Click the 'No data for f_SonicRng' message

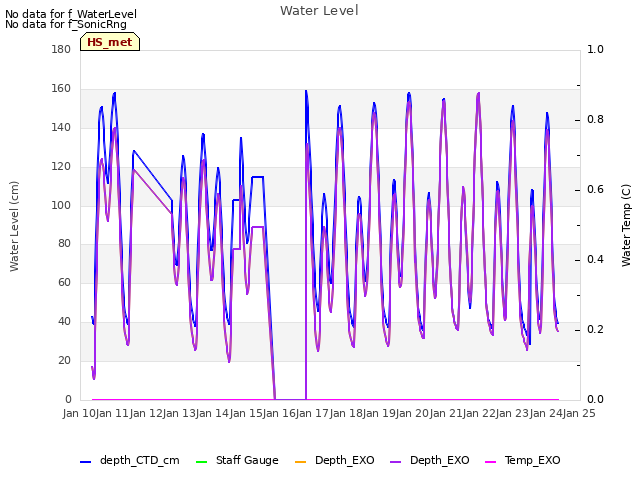pyautogui.click(x=66, y=24)
